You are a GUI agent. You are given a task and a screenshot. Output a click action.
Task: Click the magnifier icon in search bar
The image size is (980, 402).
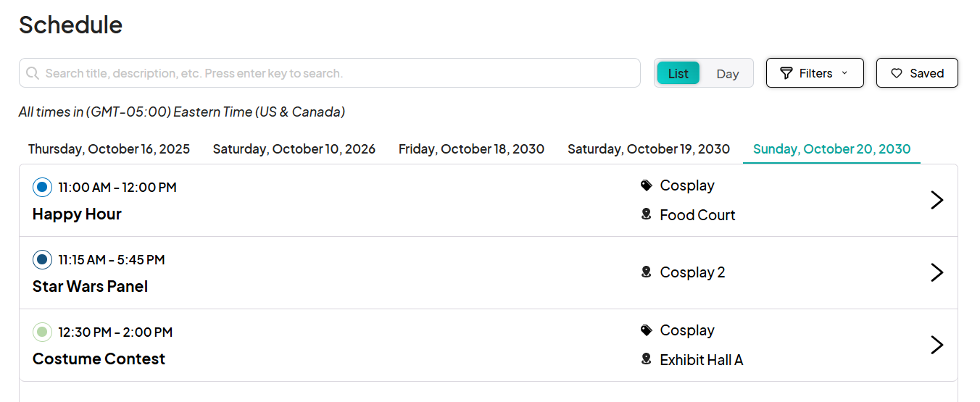(33, 73)
